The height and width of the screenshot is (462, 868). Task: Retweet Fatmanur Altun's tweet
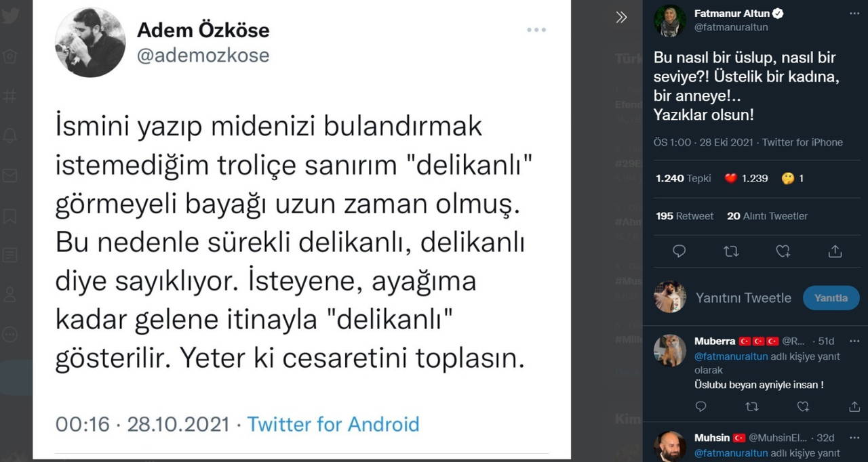731,251
